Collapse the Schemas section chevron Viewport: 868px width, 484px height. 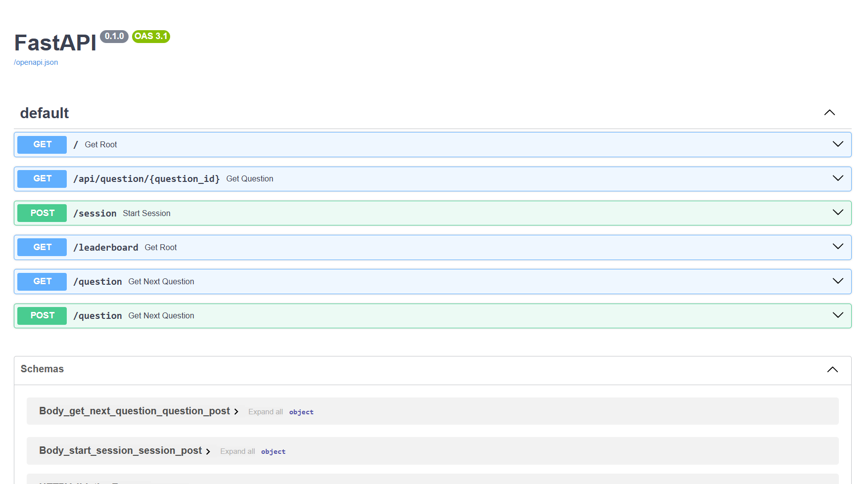coord(832,369)
